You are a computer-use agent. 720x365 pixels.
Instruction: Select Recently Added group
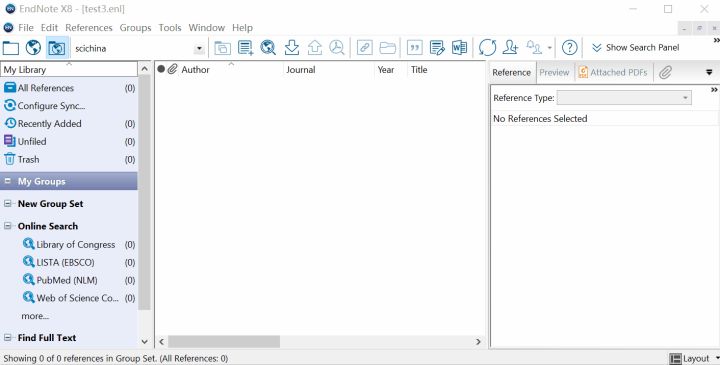click(x=69, y=124)
